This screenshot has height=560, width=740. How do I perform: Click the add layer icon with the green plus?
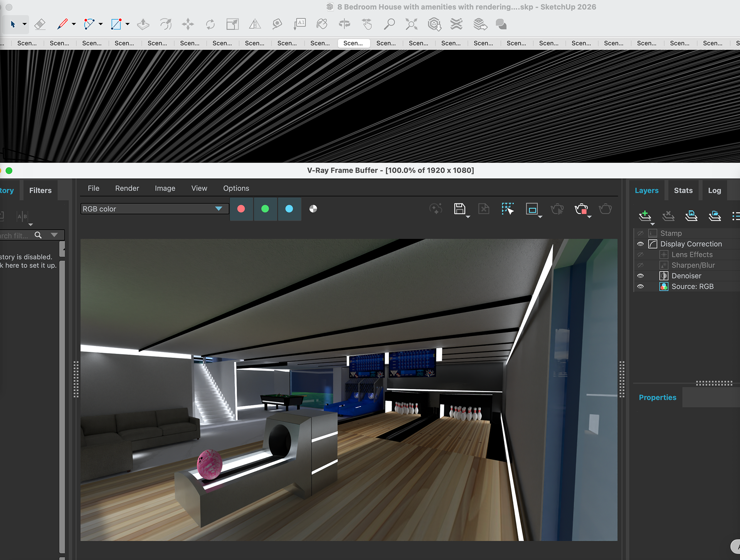coord(644,215)
